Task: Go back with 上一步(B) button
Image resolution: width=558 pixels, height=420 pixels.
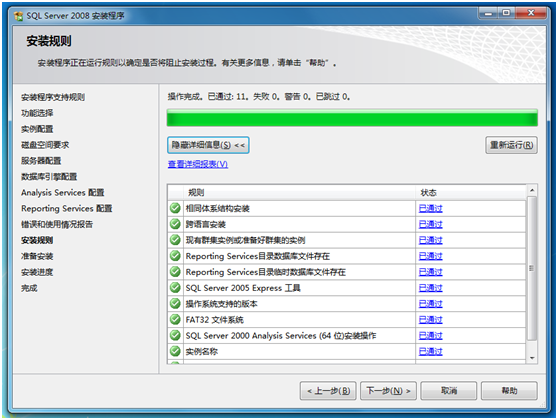Action: coord(328,391)
